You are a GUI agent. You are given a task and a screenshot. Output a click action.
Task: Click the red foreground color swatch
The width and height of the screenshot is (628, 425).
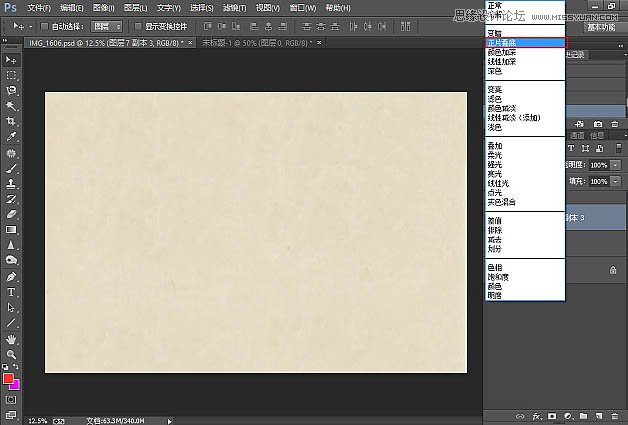[x=9, y=379]
